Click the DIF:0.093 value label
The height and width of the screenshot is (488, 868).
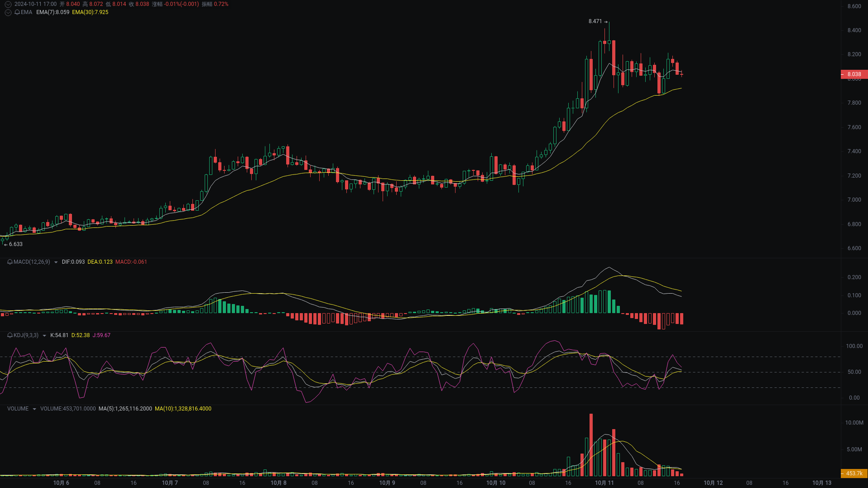click(x=73, y=262)
